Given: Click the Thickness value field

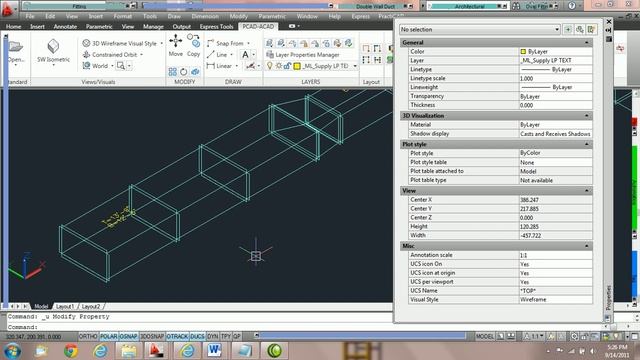Looking at the screenshot, I should (x=555, y=105).
